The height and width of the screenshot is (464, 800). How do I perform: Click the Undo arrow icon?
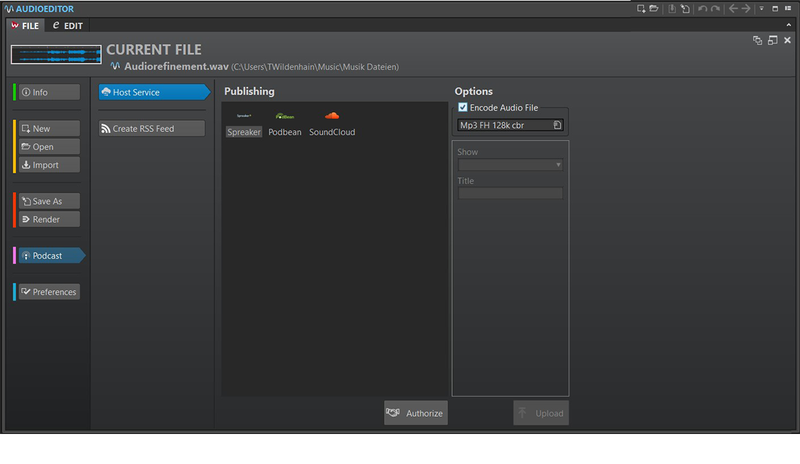click(x=703, y=9)
